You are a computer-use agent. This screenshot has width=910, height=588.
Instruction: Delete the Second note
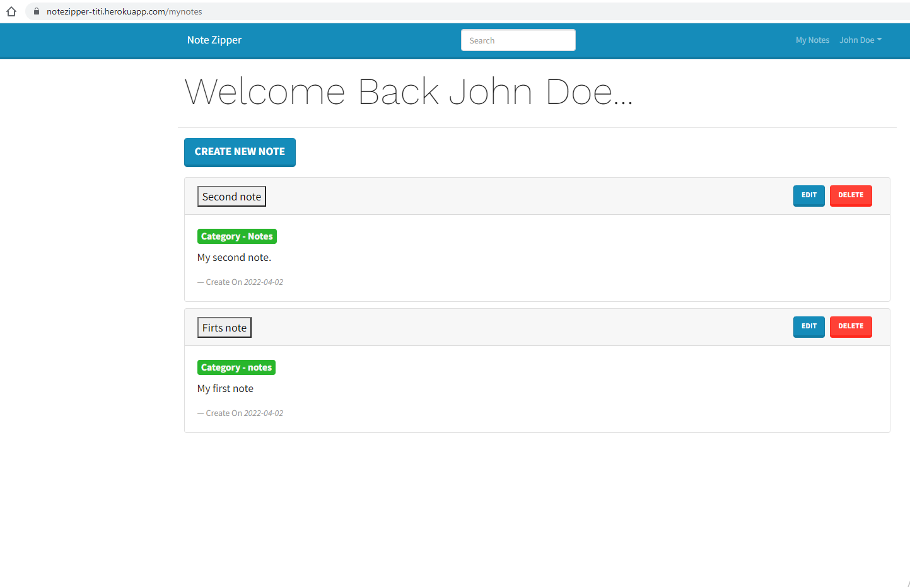point(851,195)
